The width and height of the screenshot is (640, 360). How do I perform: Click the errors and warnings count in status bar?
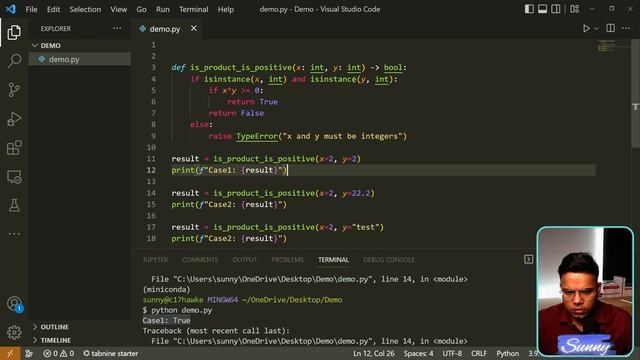tap(59, 353)
